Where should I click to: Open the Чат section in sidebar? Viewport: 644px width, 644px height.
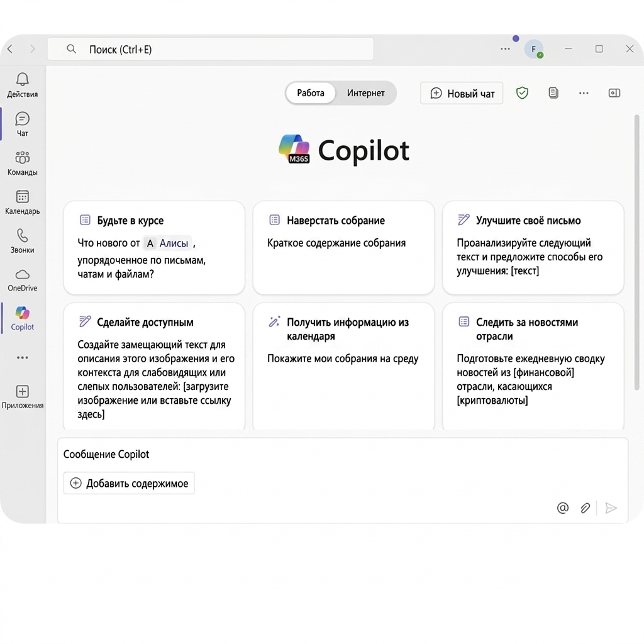22,124
